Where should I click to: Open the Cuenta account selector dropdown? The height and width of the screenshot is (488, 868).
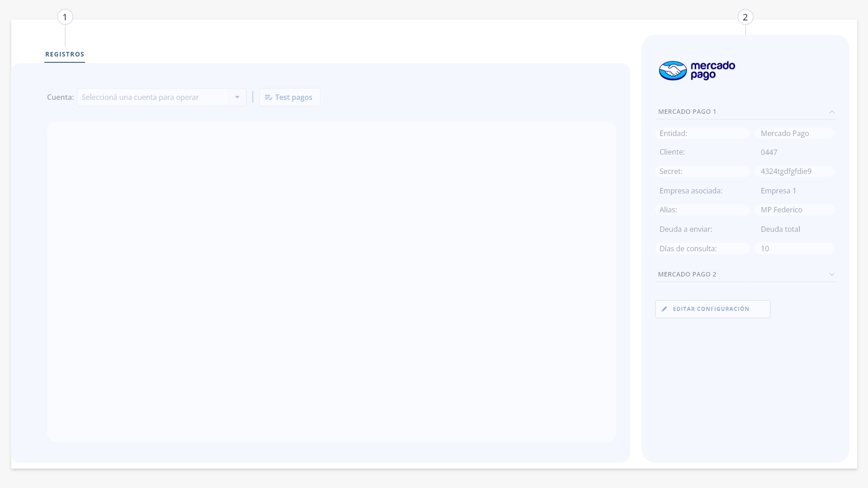point(161,97)
